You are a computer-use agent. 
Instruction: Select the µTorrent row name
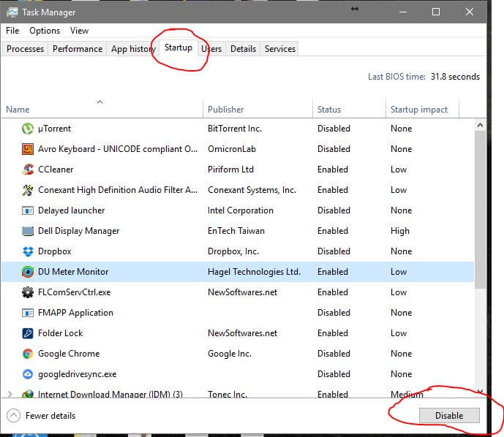(54, 129)
